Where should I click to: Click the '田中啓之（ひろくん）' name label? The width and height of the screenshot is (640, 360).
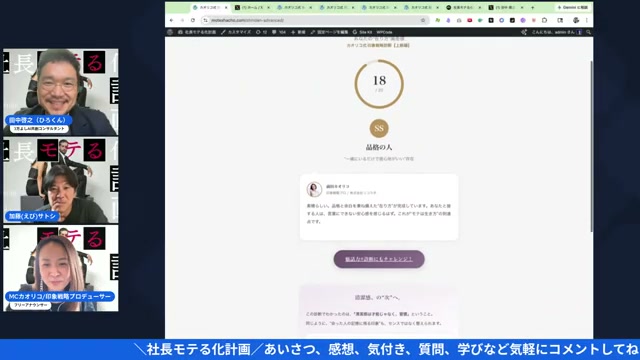[x=39, y=120]
